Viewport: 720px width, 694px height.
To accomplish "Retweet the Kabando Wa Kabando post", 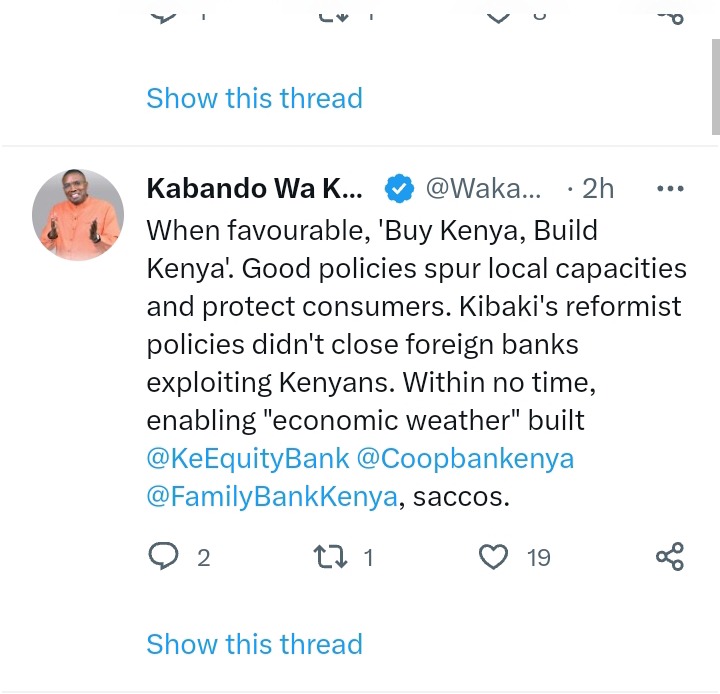I will [x=329, y=557].
